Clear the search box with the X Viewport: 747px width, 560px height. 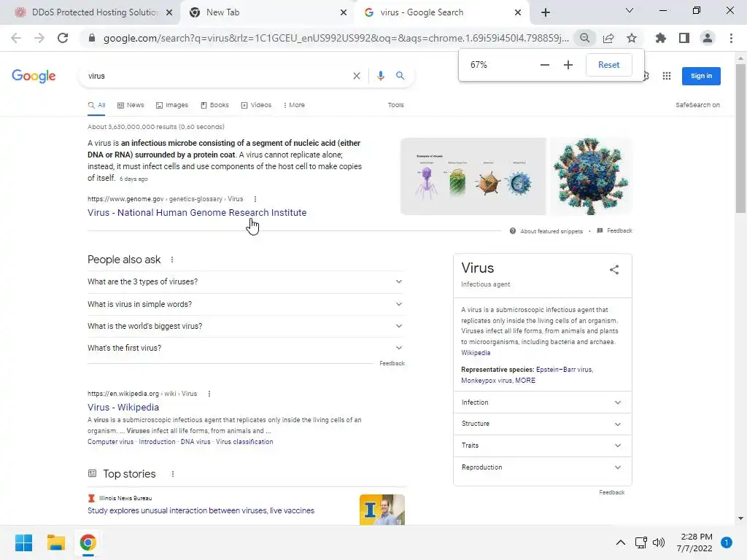tap(356, 76)
